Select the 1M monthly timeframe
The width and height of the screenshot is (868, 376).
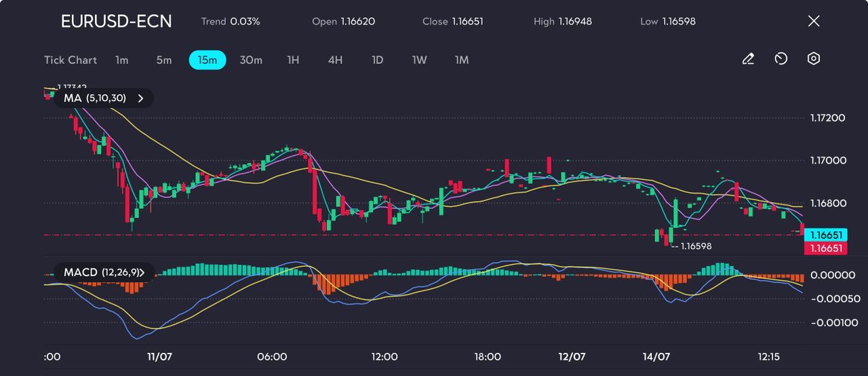tap(462, 60)
